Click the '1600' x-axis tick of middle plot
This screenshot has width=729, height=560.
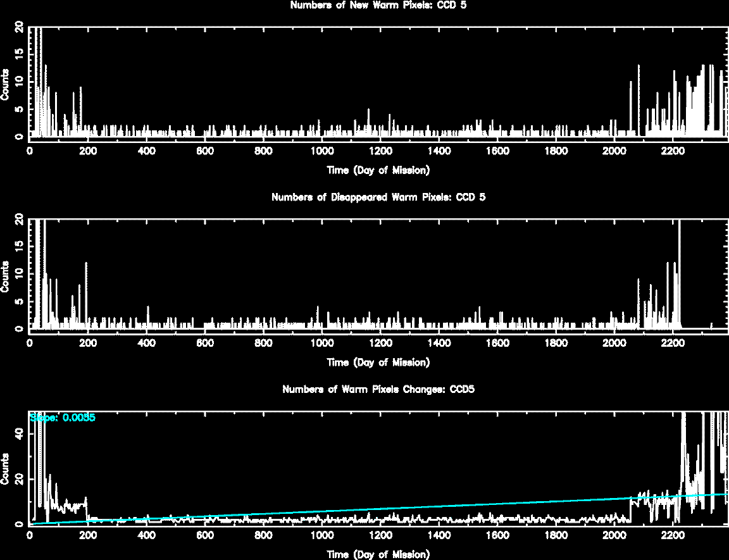tap(497, 343)
